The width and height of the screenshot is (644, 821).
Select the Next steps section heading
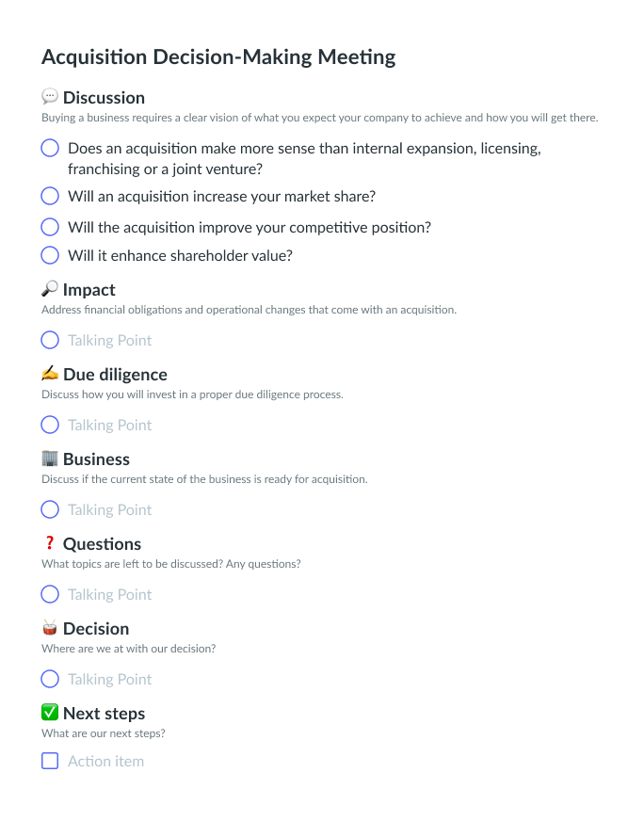[x=104, y=713]
